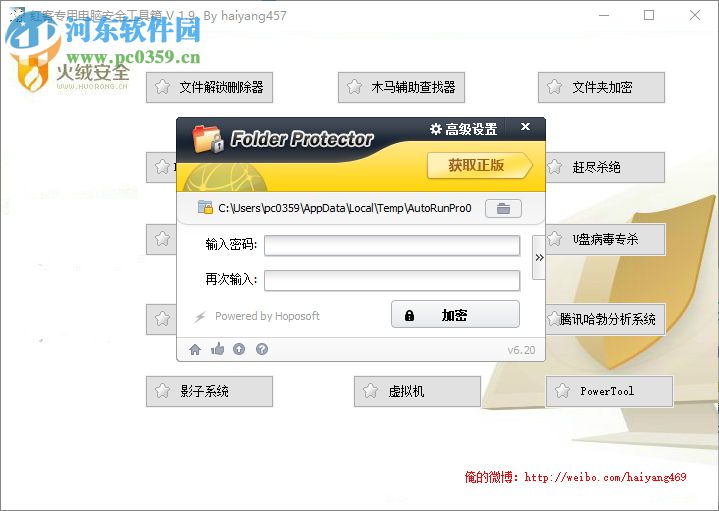Close the Folder Protector dialog
The width and height of the screenshot is (719, 511).
coord(525,127)
